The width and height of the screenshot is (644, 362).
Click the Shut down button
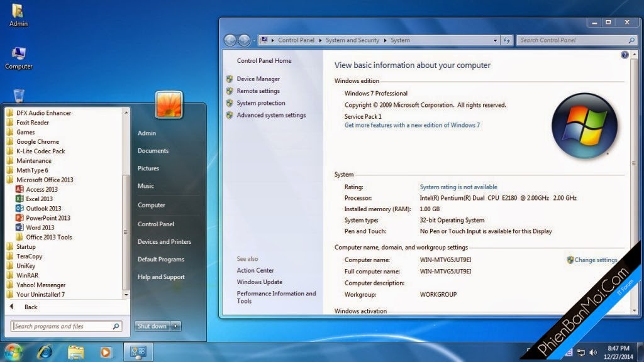152,326
